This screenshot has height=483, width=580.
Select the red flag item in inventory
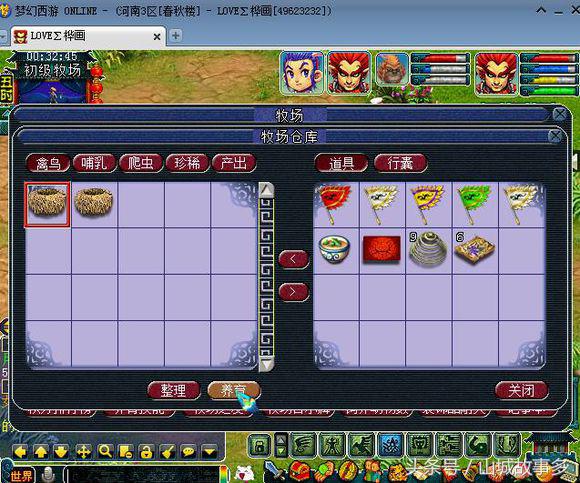tap(335, 204)
